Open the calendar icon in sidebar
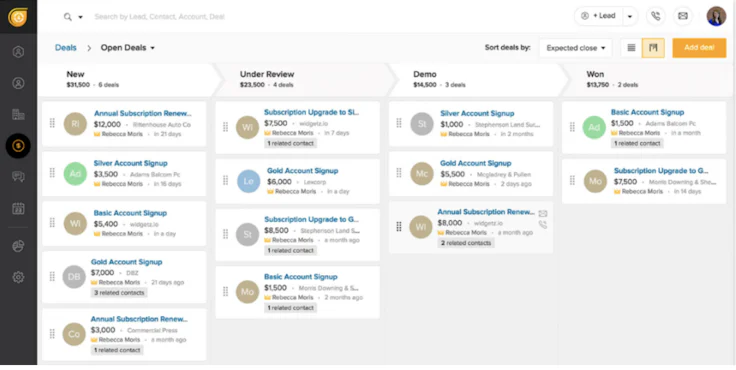 pyautogui.click(x=18, y=208)
